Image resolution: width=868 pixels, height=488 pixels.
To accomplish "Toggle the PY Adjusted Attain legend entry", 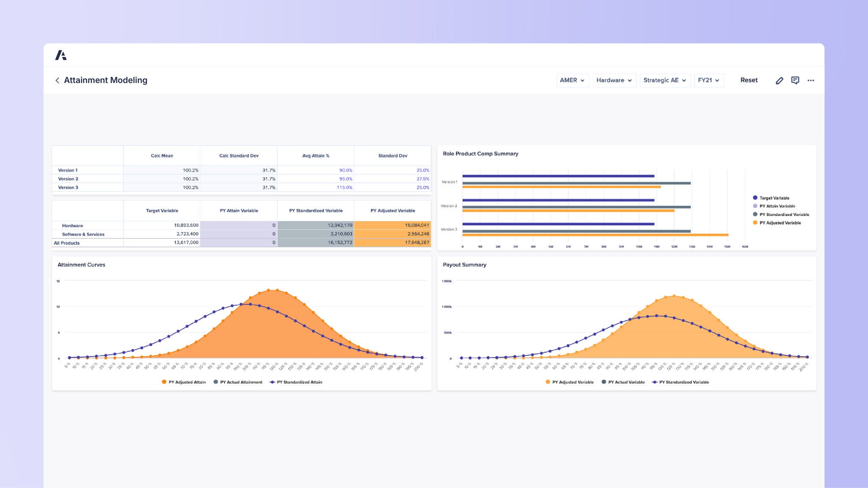I will (x=183, y=382).
